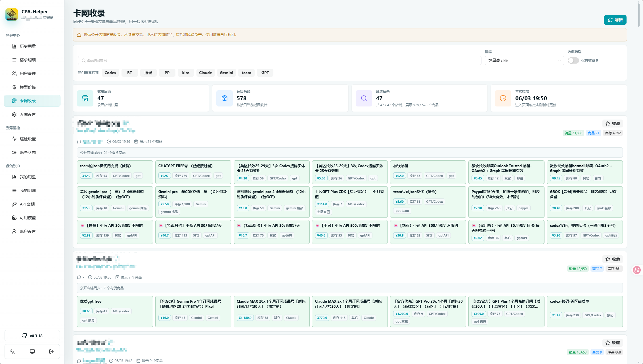Click the 在售商品 box icon

tap(224, 98)
